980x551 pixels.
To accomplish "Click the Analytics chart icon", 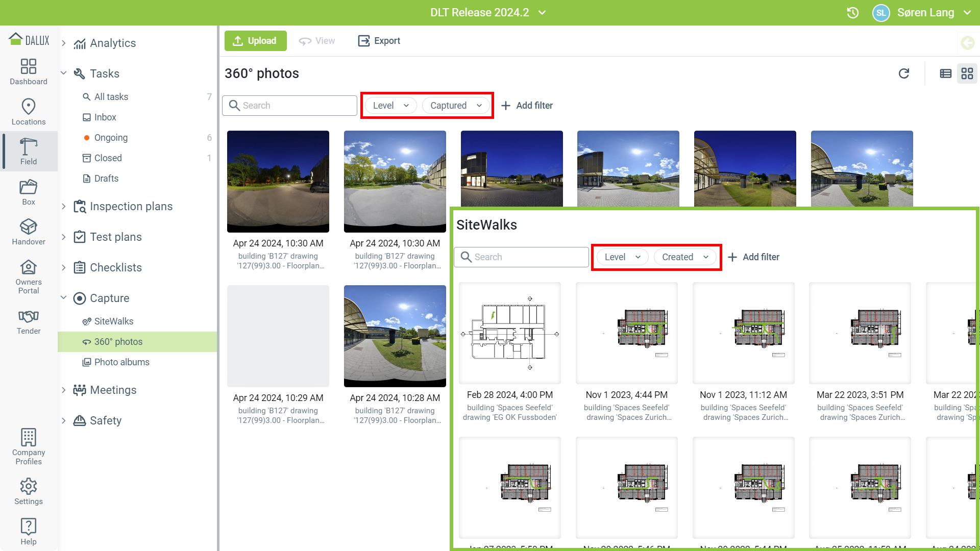I will 79,43.
